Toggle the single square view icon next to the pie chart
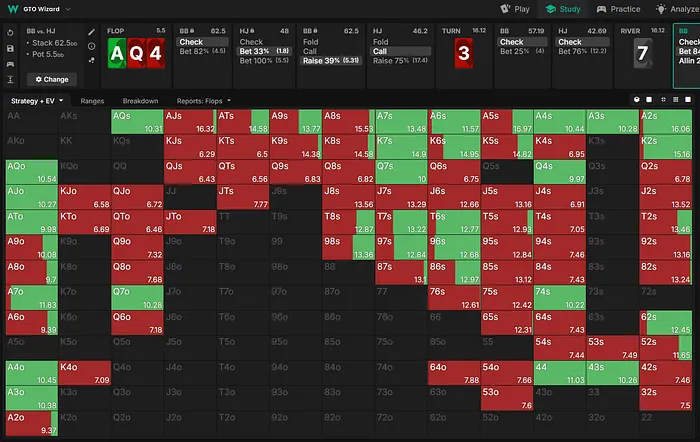The image size is (700, 442). [x=650, y=100]
